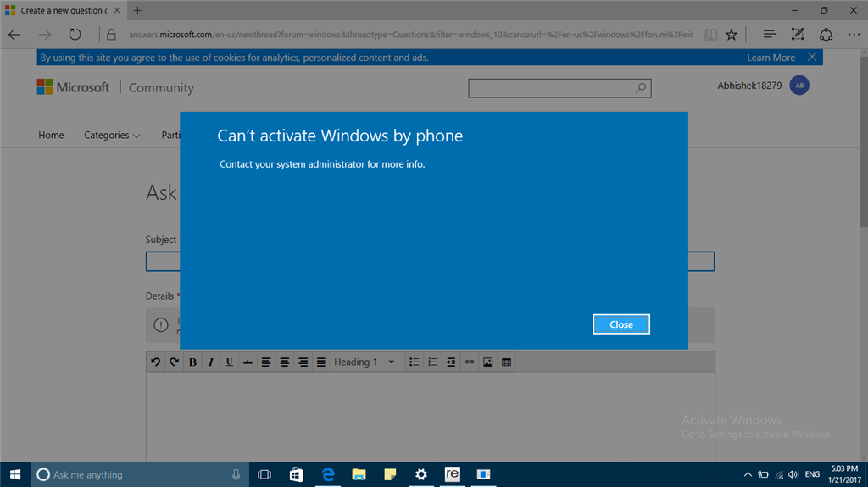Toggle bold formatting in editor
The image size is (868, 487).
(x=192, y=362)
